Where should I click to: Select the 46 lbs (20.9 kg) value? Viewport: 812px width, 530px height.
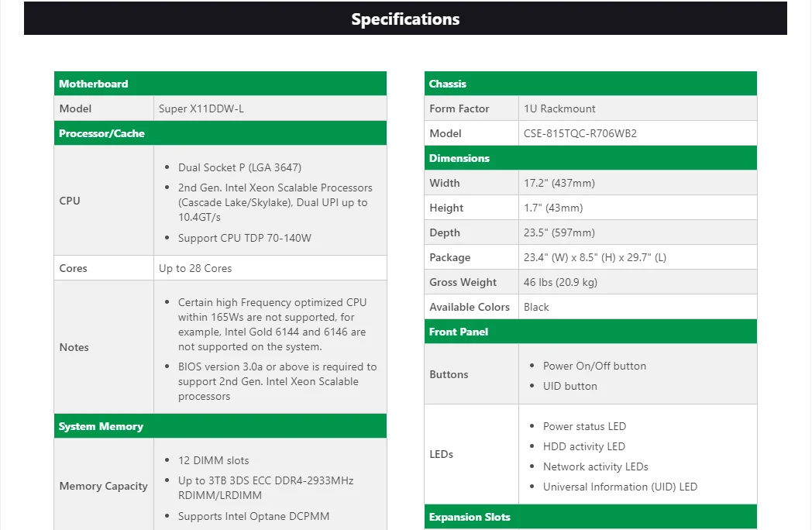[x=560, y=282]
